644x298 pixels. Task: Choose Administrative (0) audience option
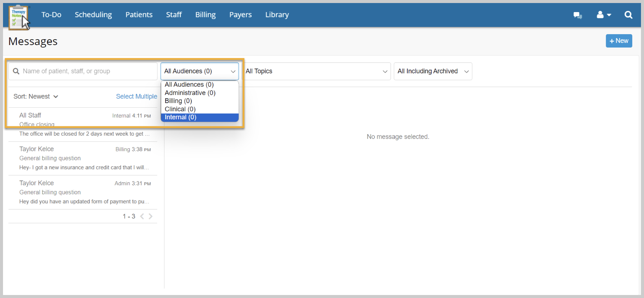pos(190,93)
